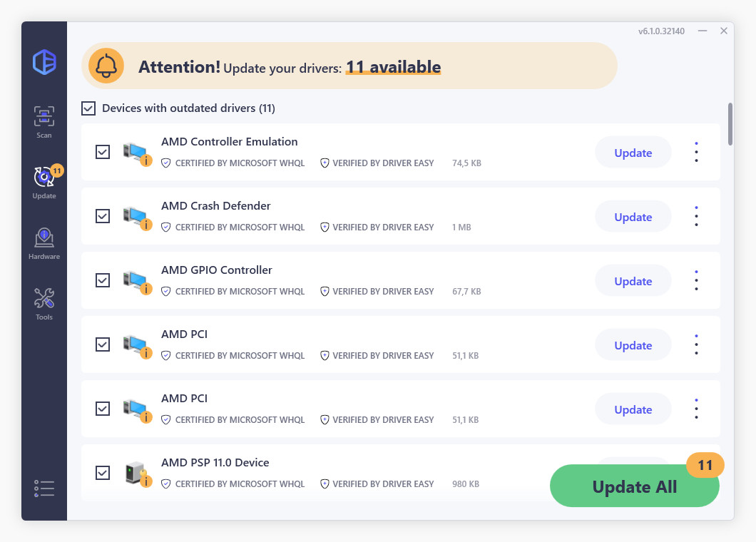This screenshot has height=542, width=756.
Task: Open the options menu for AMD Crash Defender
Action: coord(696,216)
